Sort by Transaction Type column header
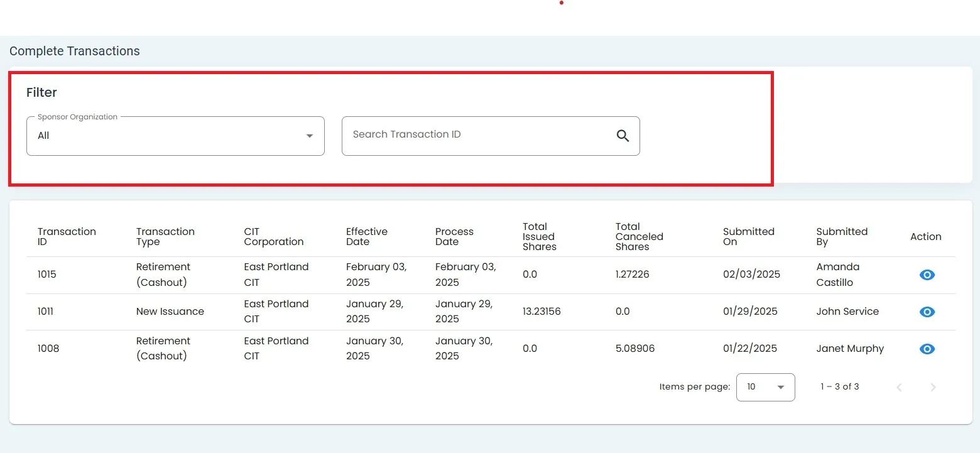The height and width of the screenshot is (453, 980). pyautogui.click(x=165, y=236)
